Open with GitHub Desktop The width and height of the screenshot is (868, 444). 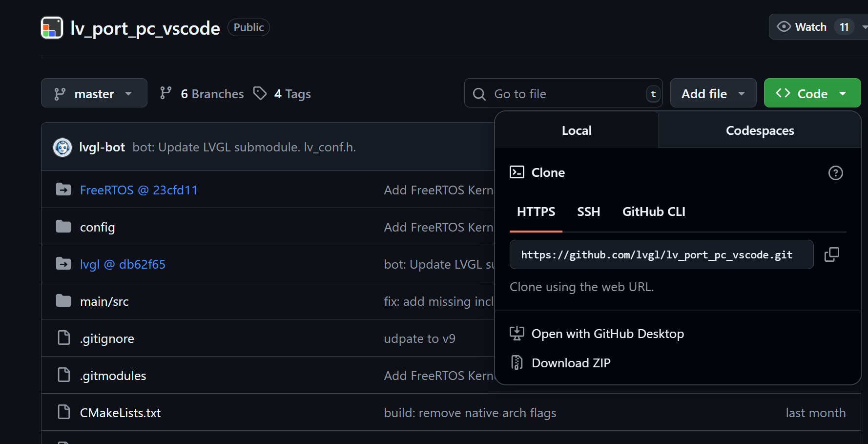click(607, 334)
